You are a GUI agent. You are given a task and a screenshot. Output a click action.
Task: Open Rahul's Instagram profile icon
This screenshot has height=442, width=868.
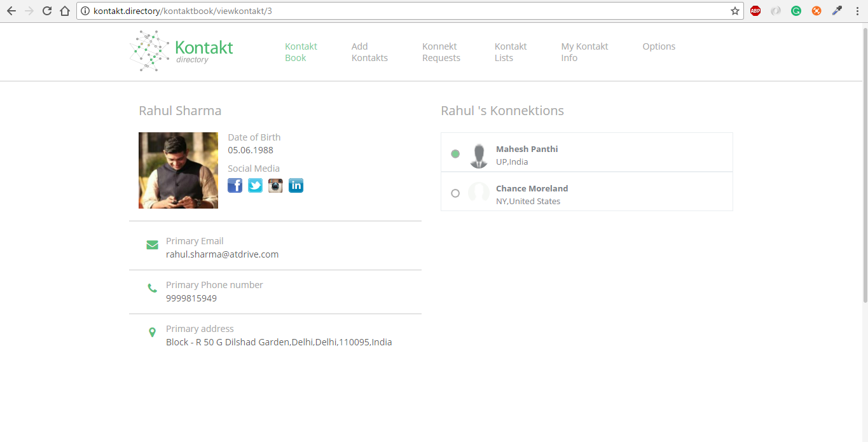click(x=275, y=185)
